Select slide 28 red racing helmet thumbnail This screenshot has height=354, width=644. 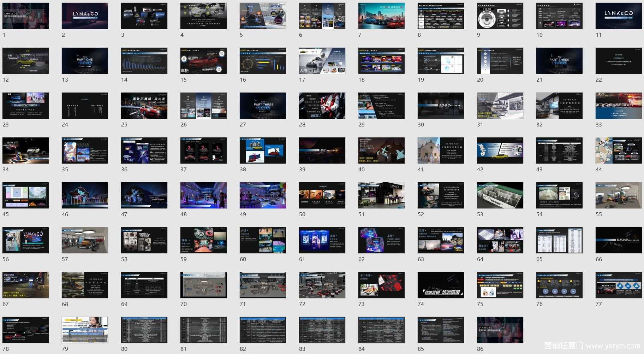point(322,106)
